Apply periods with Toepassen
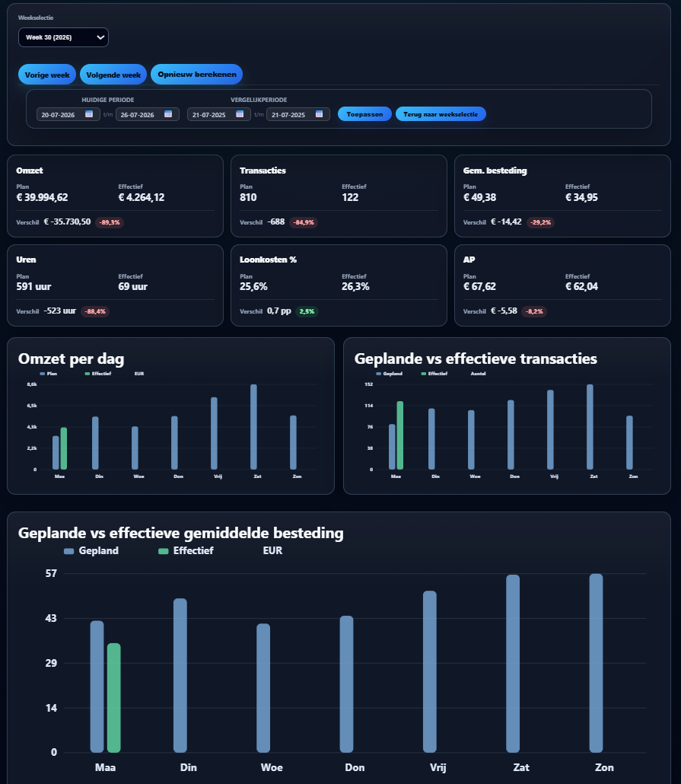The image size is (681, 784). tap(364, 114)
